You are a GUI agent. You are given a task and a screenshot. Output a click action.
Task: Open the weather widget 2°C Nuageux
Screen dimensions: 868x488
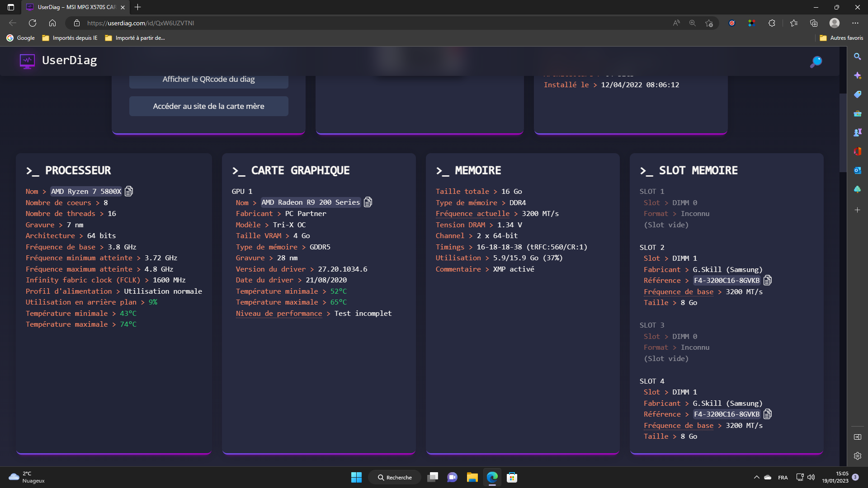(27, 477)
